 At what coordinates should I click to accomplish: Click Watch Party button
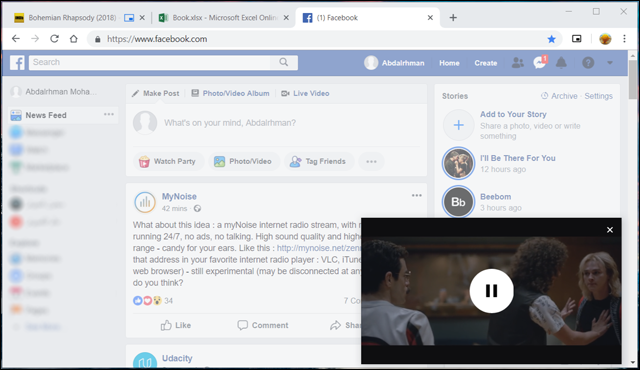point(168,161)
